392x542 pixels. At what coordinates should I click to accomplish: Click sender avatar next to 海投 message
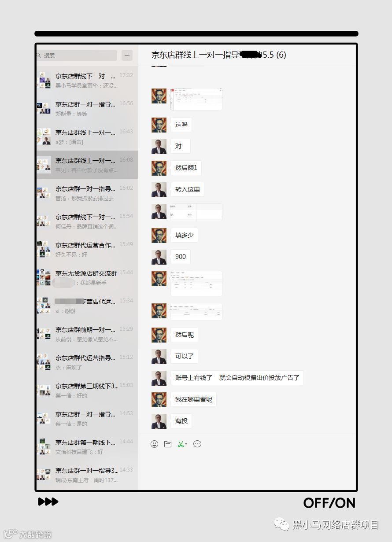[x=159, y=421]
